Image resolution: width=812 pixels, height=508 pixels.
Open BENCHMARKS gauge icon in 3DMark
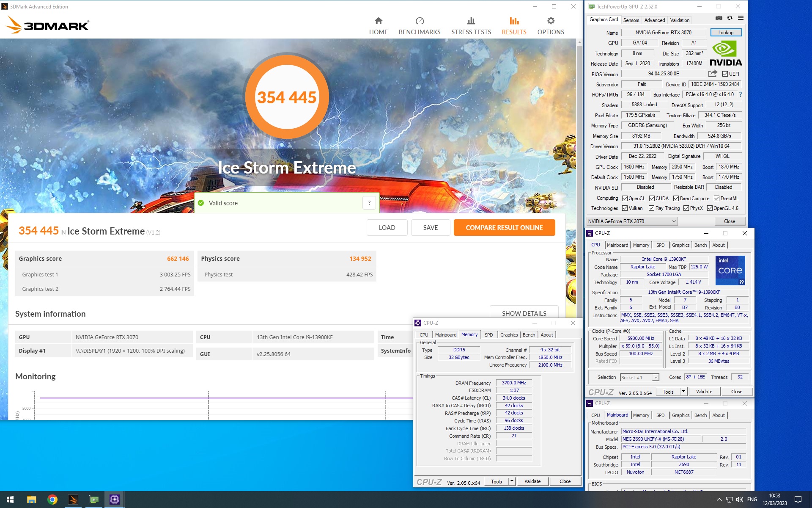click(x=420, y=21)
